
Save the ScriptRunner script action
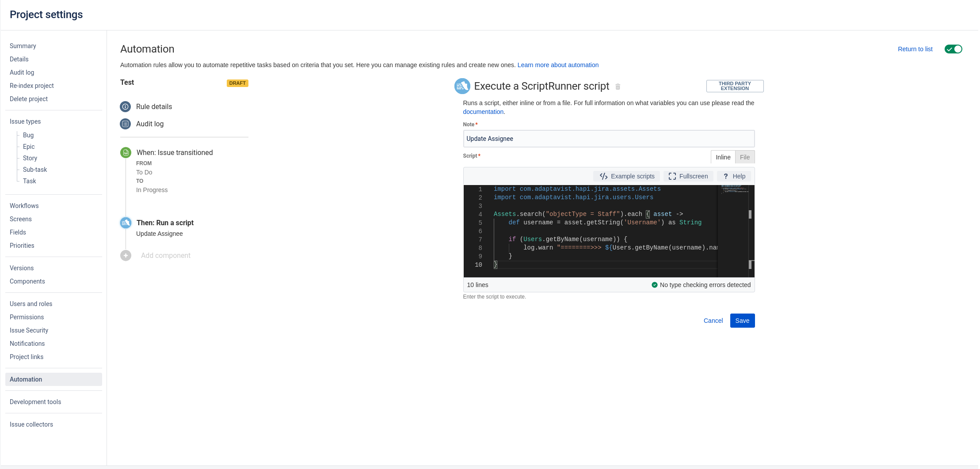[742, 321]
